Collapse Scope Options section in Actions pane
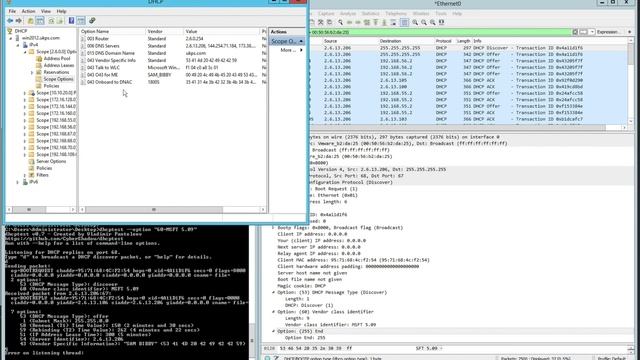Image resolution: width=640 pixels, height=360 pixels. [301, 41]
